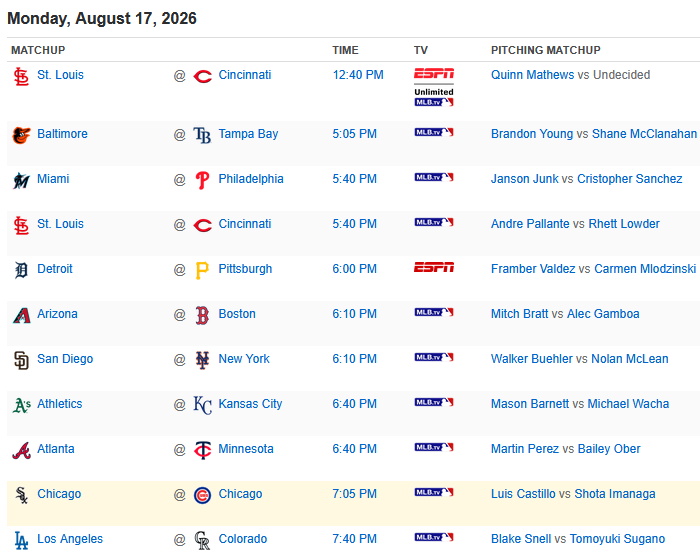Viewport: 700px width, 556px height.
Task: Open the 12:40 PM game time link
Action: (x=358, y=75)
